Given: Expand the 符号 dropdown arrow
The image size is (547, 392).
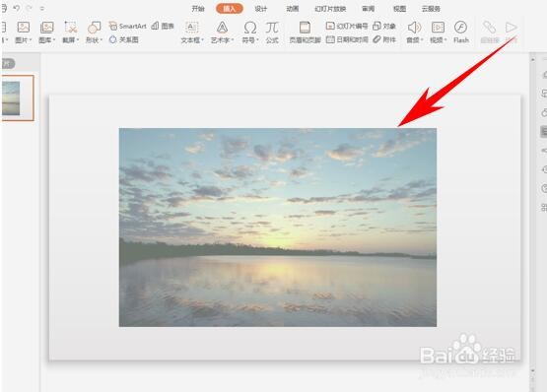Looking at the screenshot, I should (257, 40).
